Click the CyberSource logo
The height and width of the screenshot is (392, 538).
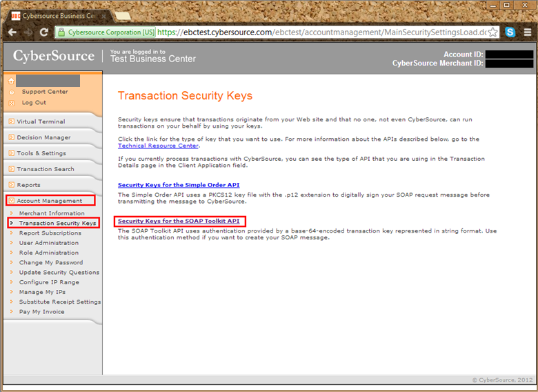point(54,56)
